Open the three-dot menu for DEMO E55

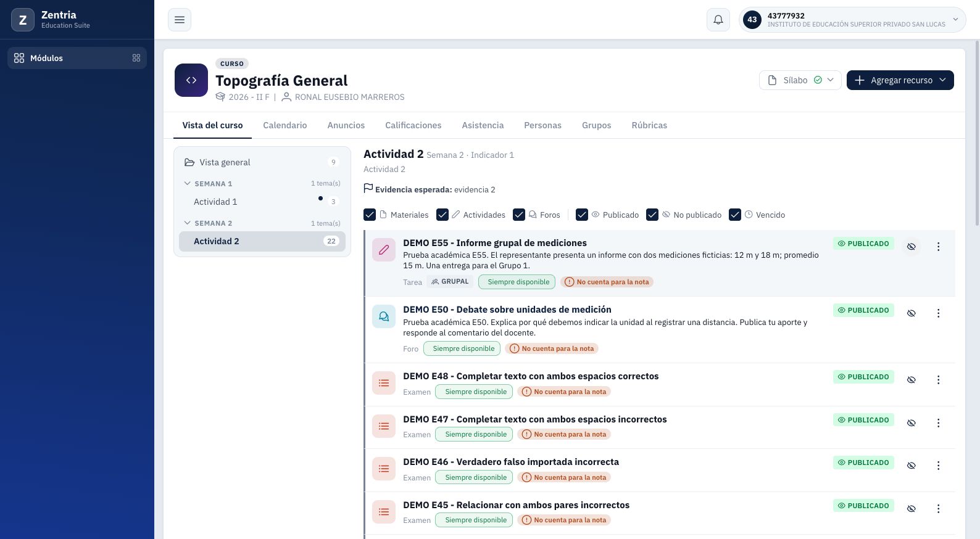click(938, 247)
